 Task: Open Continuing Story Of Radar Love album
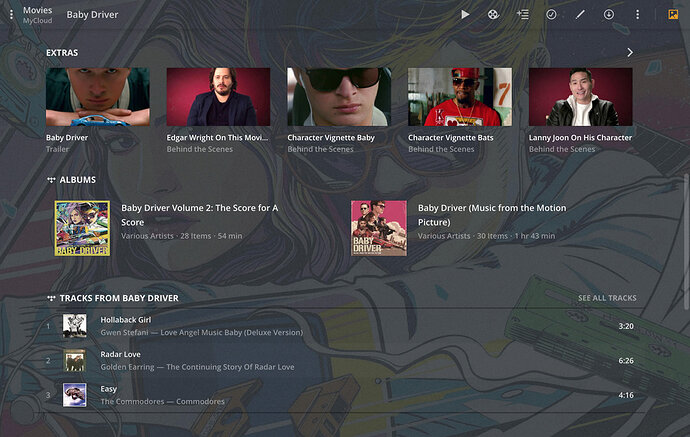point(230,367)
